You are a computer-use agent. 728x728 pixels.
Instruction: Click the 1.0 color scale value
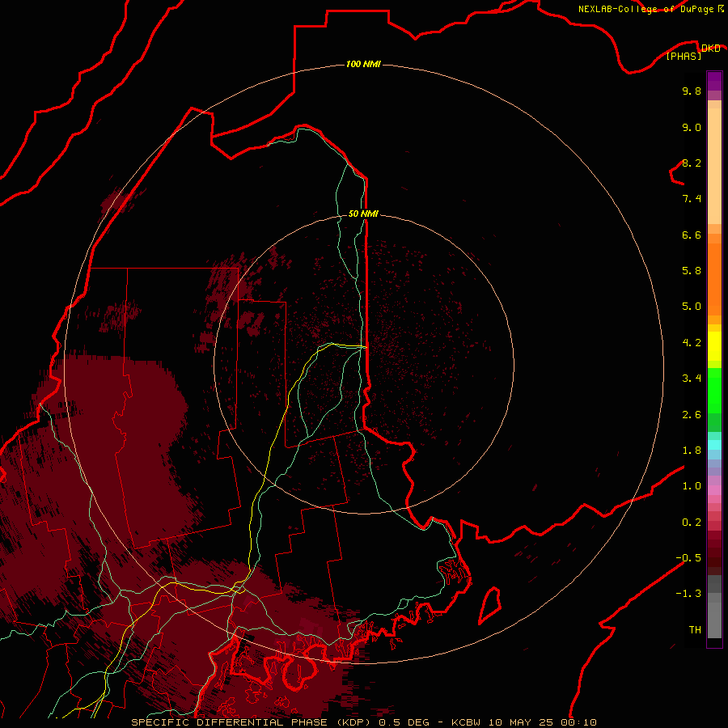coord(692,486)
